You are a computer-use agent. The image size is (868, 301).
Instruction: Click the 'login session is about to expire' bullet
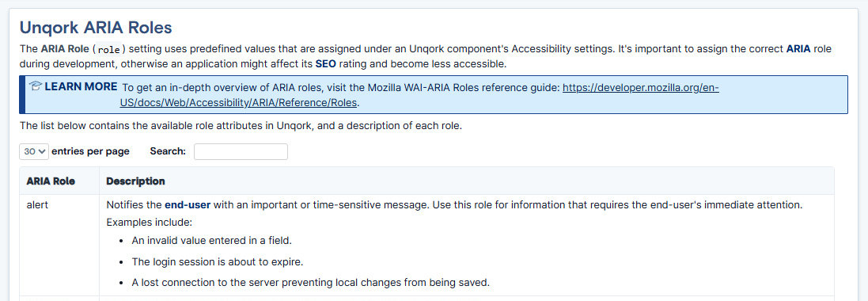pos(218,261)
